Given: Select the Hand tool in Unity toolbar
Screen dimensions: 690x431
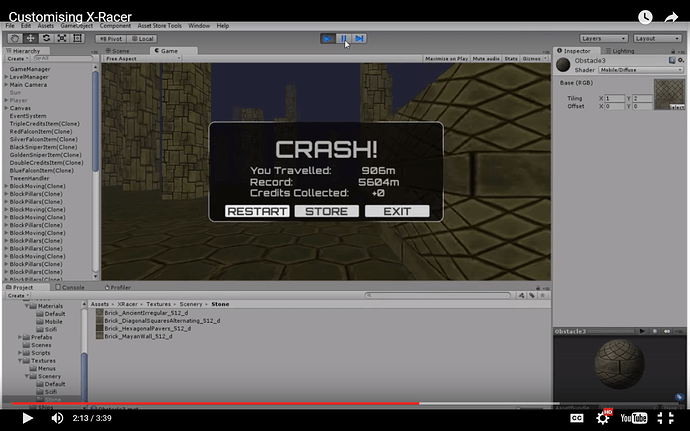Looking at the screenshot, I should click(15, 38).
